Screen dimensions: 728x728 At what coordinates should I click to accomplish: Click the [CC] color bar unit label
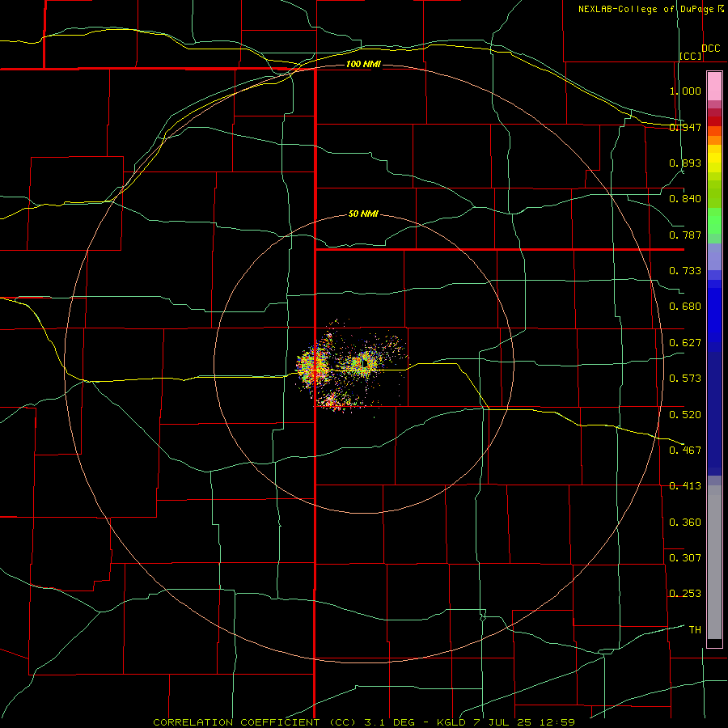[691, 56]
